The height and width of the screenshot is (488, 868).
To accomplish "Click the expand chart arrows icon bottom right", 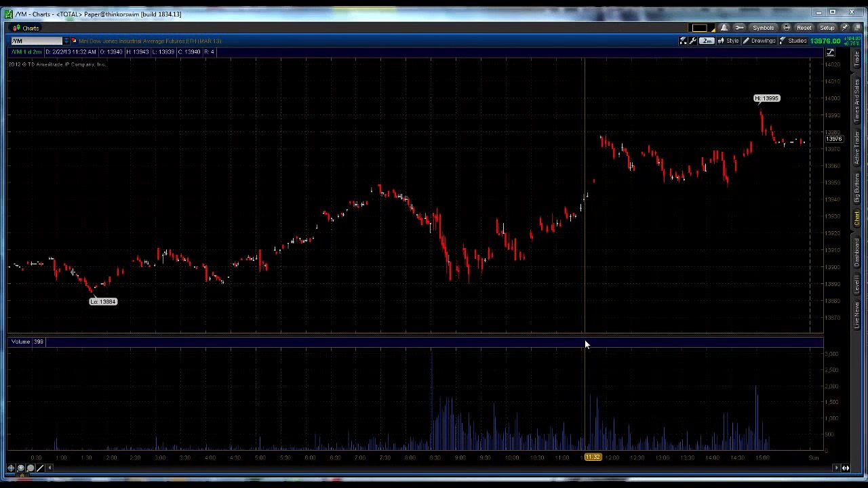I will point(846,468).
